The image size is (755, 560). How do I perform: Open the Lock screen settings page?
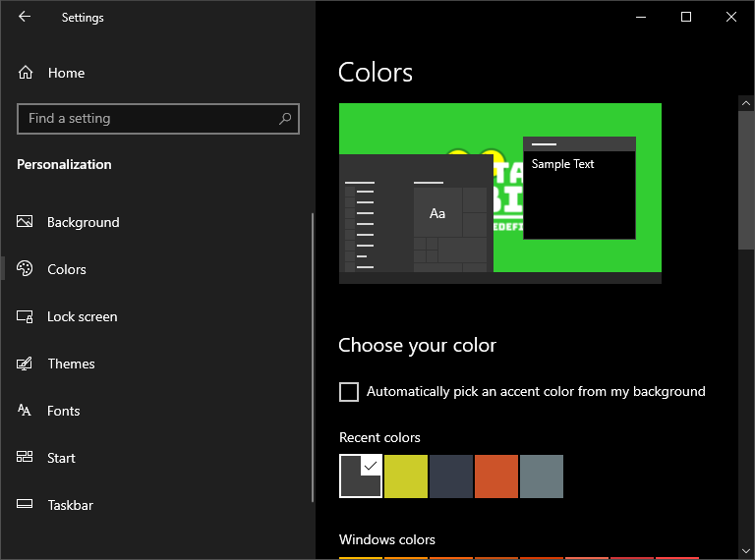point(82,316)
